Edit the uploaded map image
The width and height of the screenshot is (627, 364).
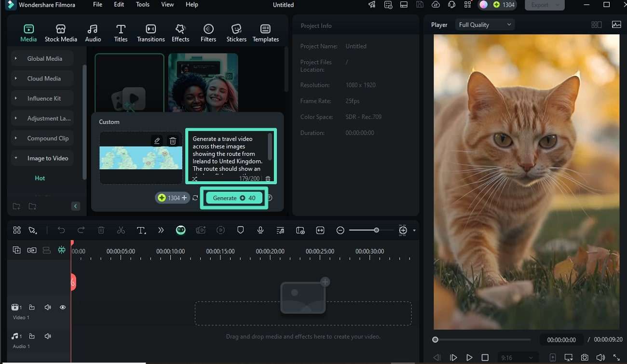(157, 141)
